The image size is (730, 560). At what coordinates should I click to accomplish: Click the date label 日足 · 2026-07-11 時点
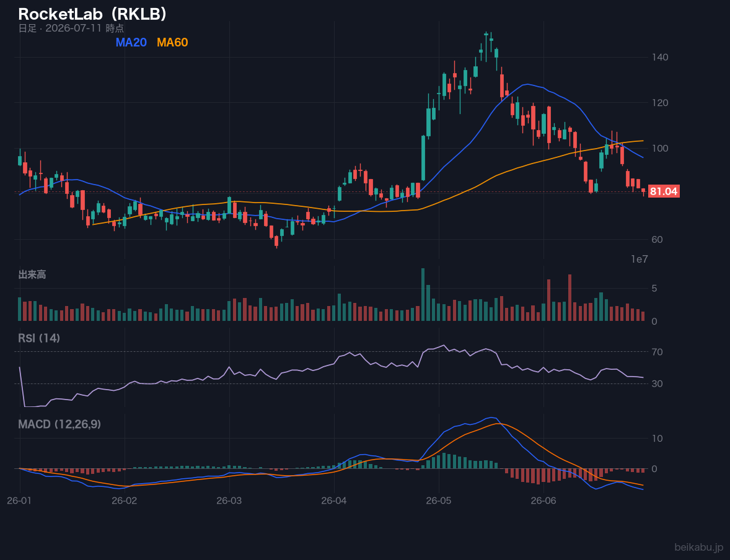(71, 28)
